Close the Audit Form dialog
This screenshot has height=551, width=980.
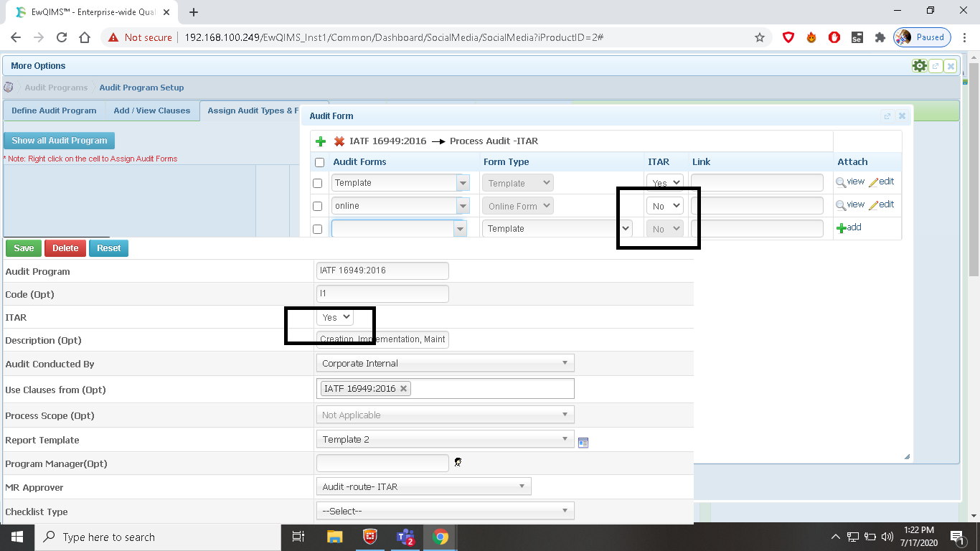(903, 116)
